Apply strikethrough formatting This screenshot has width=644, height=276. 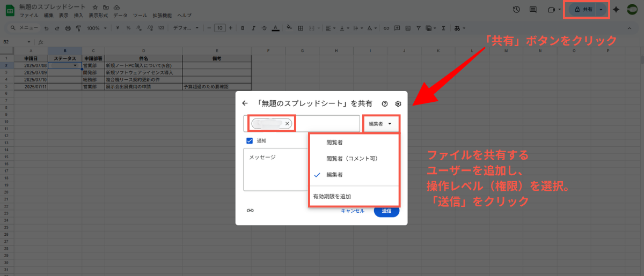[x=264, y=28]
